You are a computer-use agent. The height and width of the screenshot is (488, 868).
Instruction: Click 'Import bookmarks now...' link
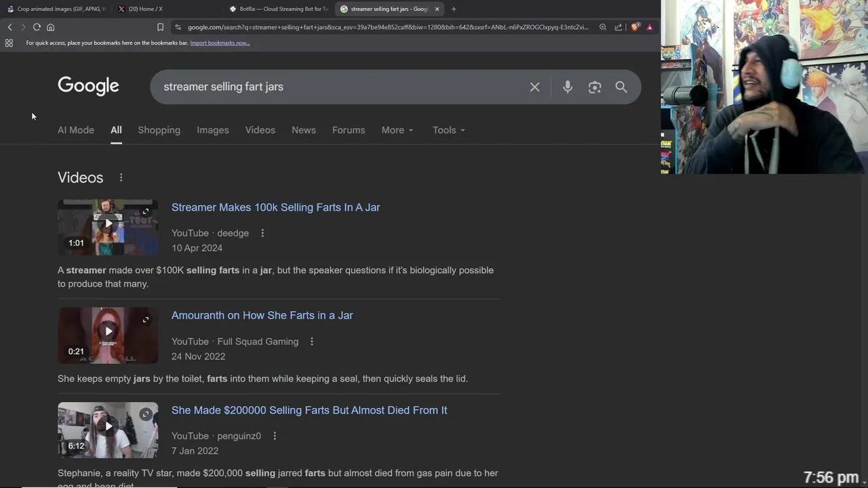click(x=220, y=43)
